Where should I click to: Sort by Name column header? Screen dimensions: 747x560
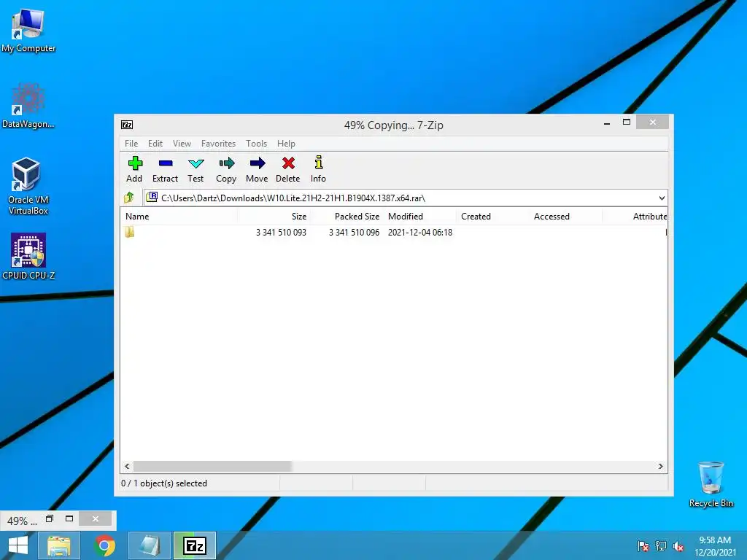[179, 216]
